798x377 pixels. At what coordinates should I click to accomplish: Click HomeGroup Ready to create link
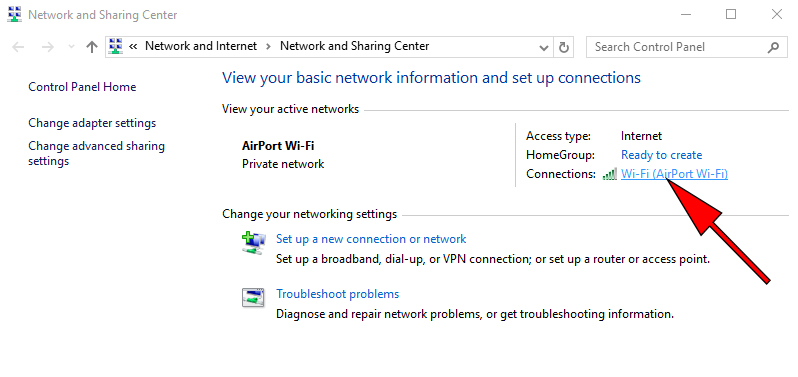662,155
